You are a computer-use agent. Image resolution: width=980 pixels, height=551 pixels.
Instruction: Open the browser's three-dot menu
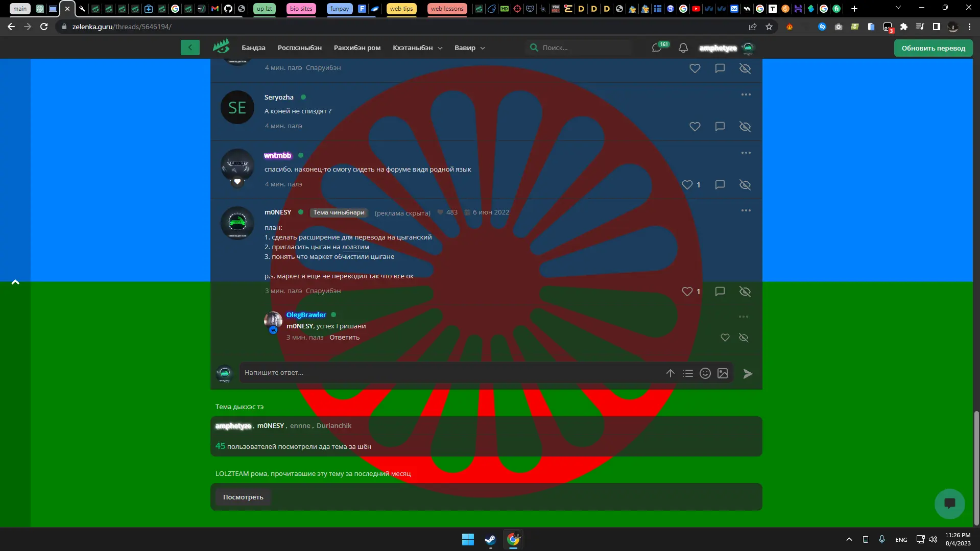[969, 27]
